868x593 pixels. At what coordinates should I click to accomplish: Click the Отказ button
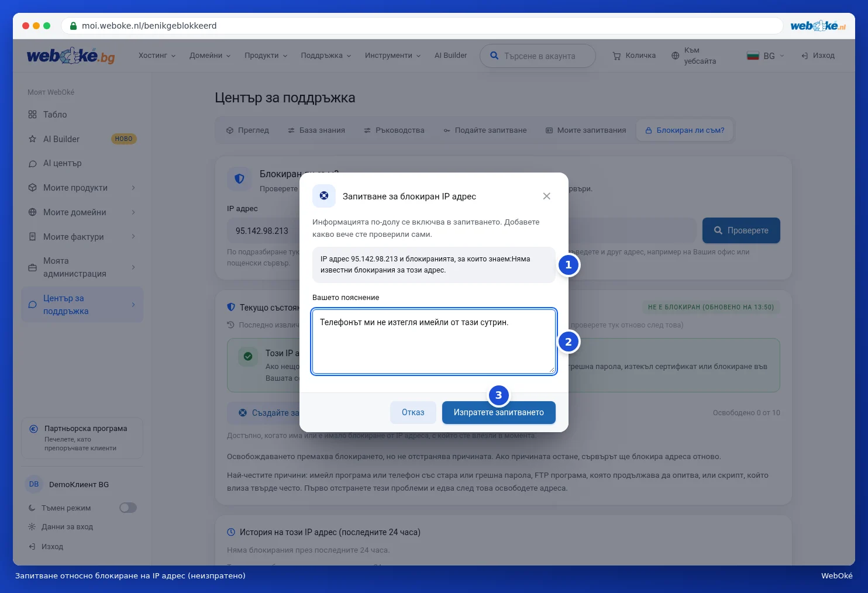(x=413, y=412)
